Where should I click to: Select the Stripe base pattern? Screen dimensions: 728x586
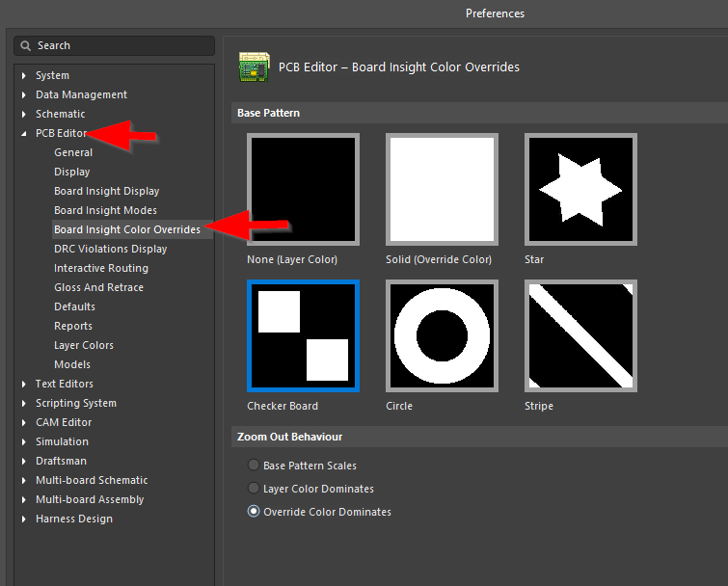coord(580,336)
